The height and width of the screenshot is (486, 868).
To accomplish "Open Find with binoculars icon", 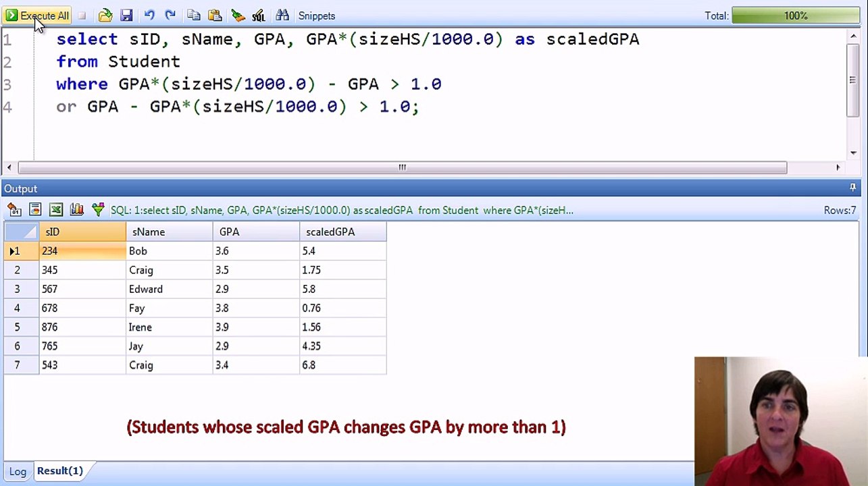I will coord(282,15).
